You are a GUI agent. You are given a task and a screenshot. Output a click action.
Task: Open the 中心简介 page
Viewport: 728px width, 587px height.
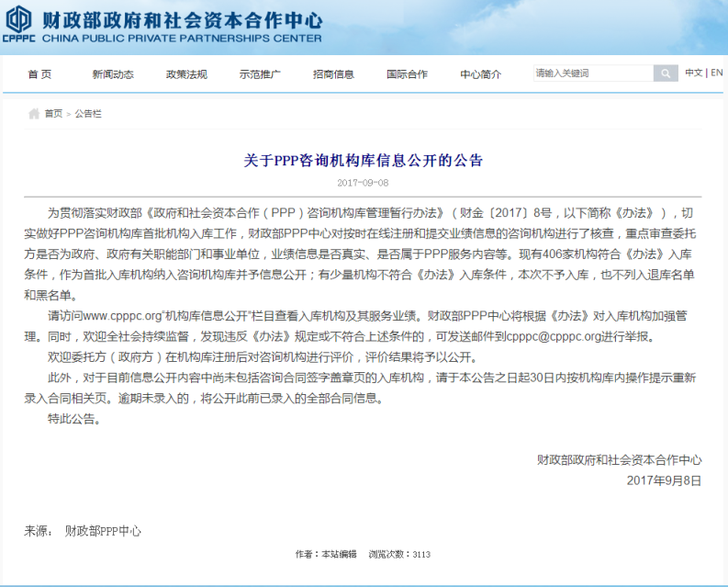click(x=480, y=74)
